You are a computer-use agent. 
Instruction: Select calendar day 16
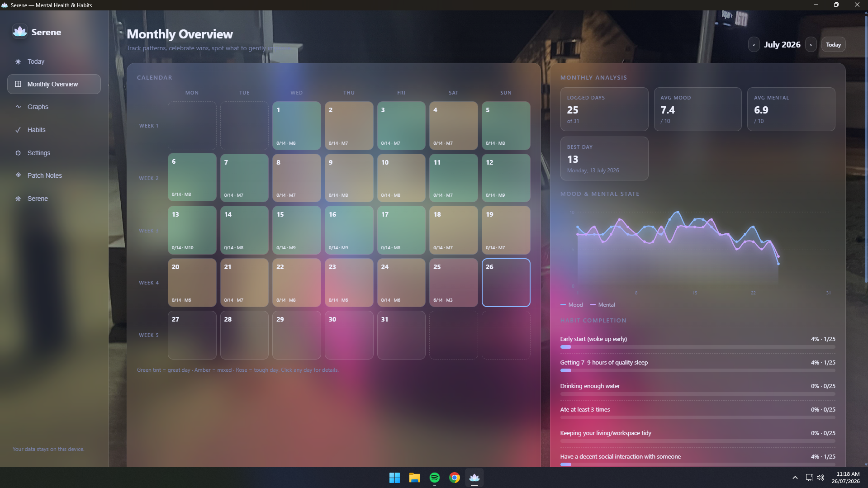[x=349, y=230]
